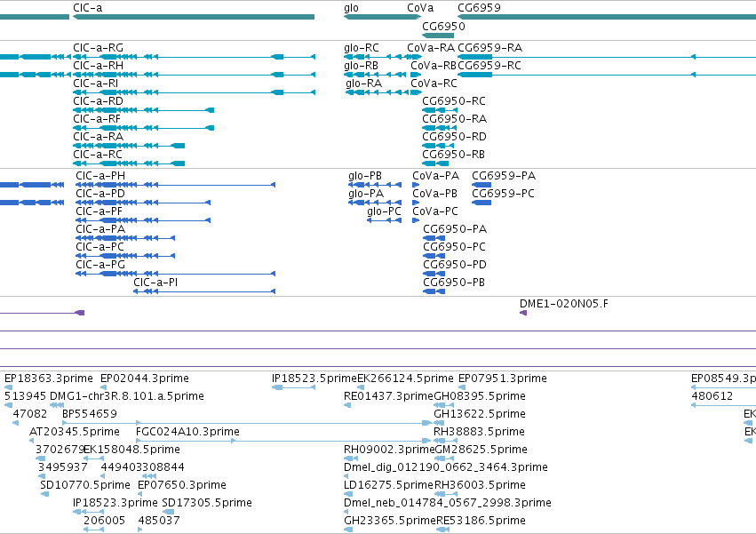Click transcript CG6959-RC label
The width and height of the screenshot is (756, 534).
489,66
